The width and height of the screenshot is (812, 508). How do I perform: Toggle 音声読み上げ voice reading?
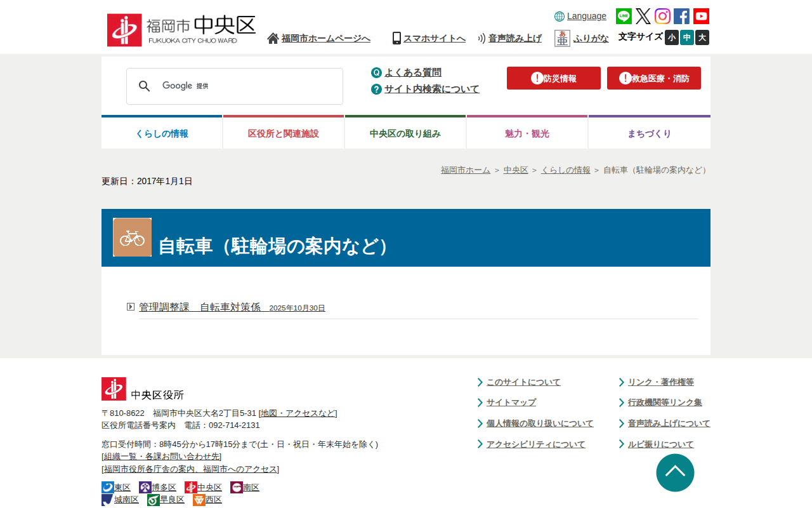click(x=514, y=38)
